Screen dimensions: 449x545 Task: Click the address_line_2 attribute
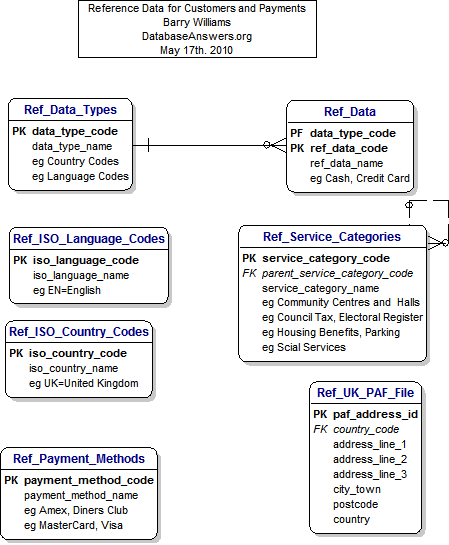(370, 459)
